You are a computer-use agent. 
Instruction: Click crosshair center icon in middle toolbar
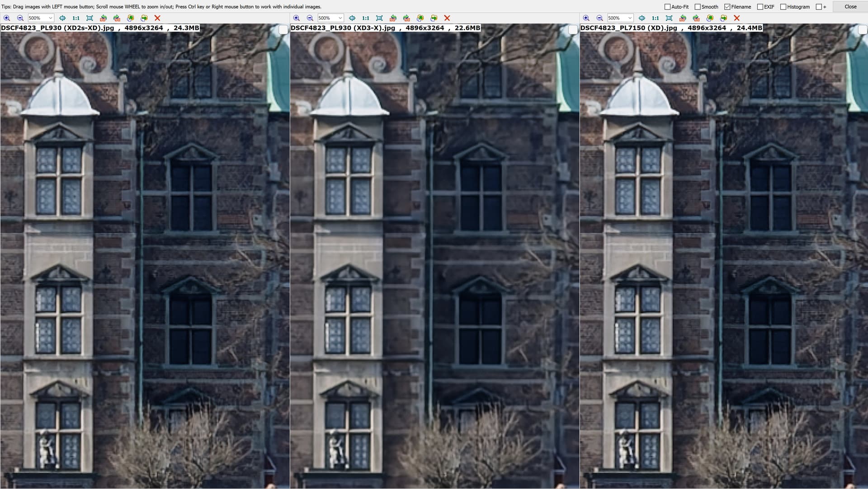click(x=352, y=18)
